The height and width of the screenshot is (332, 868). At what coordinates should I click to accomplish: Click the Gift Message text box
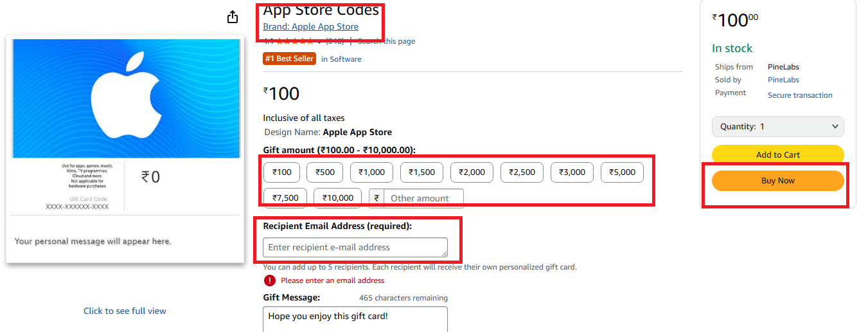coord(355,319)
